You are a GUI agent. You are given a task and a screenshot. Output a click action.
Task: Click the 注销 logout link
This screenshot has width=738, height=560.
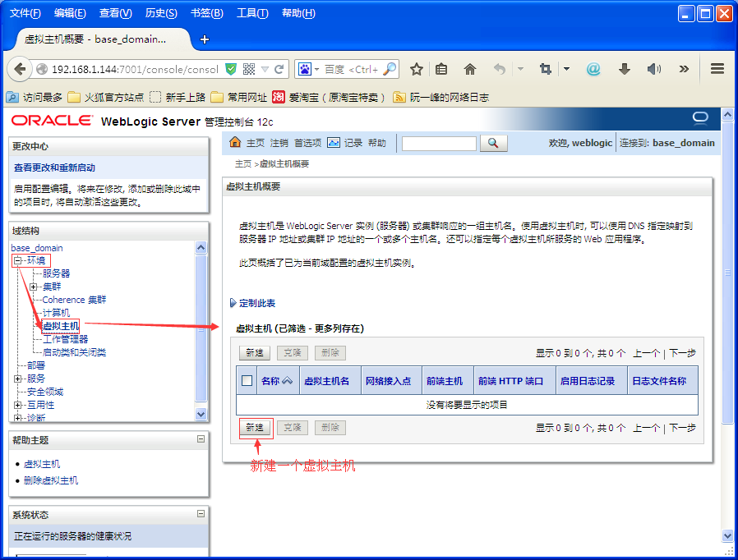279,143
